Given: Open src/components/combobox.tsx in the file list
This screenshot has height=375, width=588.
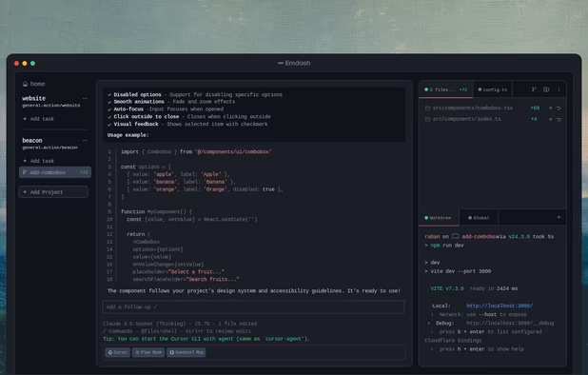Looking at the screenshot, I should [473, 108].
